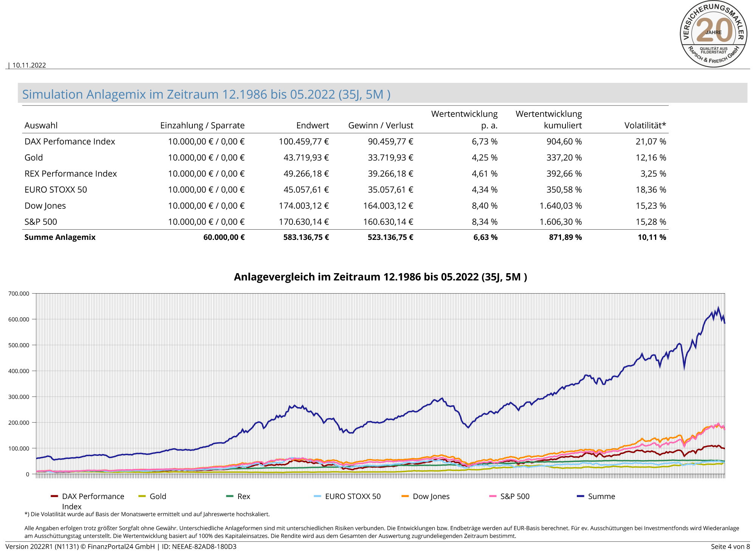Select the S&P 500 row label in the table
Screen dimensions: 756x552
point(40,222)
